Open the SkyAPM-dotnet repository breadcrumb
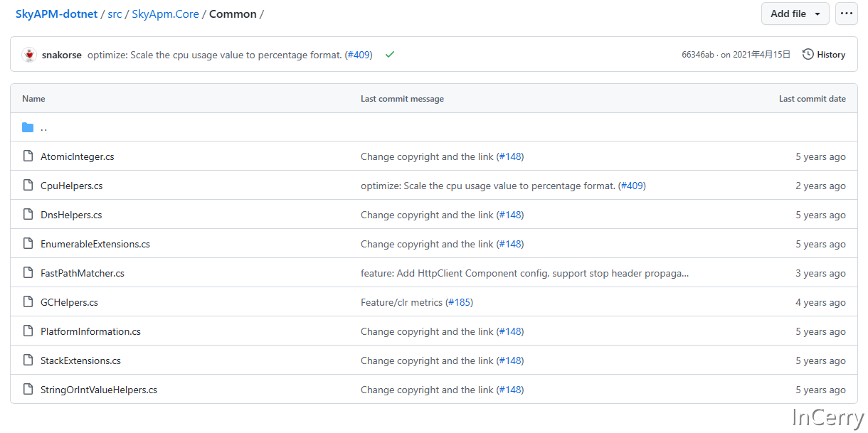 (x=56, y=14)
